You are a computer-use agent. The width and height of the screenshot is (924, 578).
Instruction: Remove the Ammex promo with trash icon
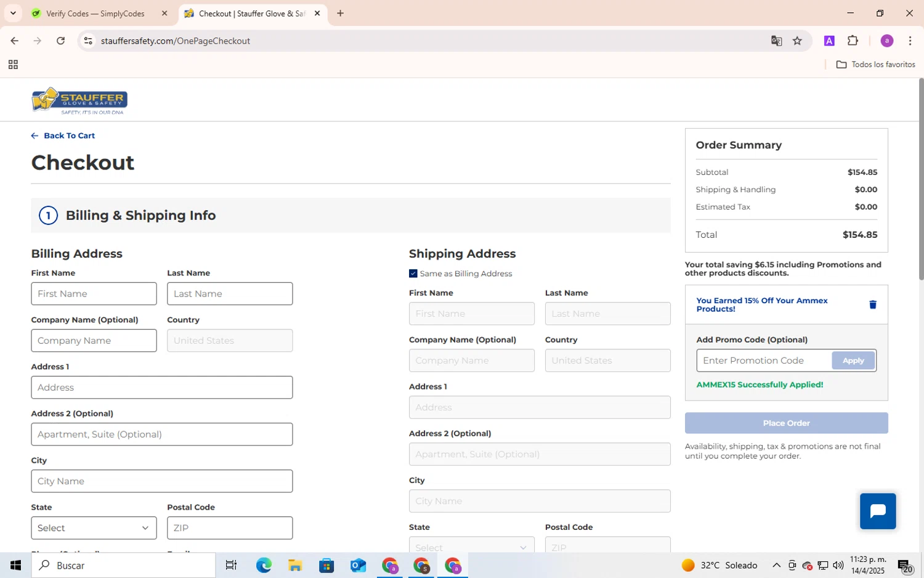tap(872, 304)
